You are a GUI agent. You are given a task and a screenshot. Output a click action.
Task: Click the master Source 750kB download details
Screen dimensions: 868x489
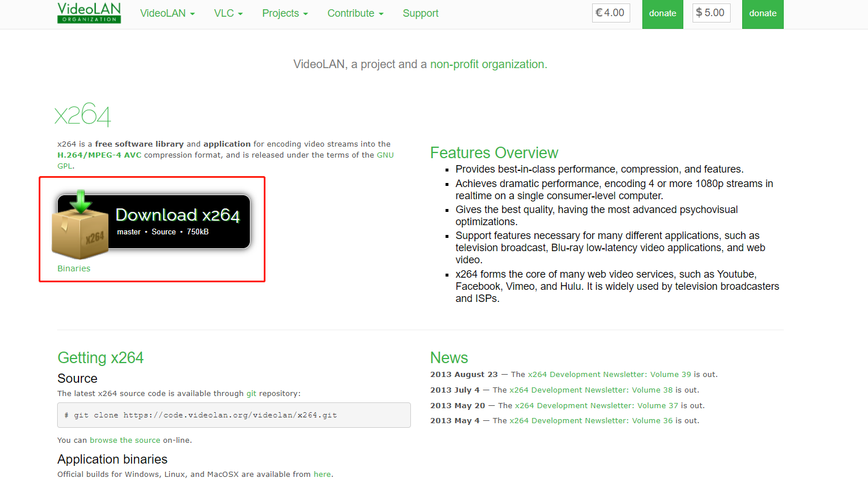pyautogui.click(x=163, y=232)
